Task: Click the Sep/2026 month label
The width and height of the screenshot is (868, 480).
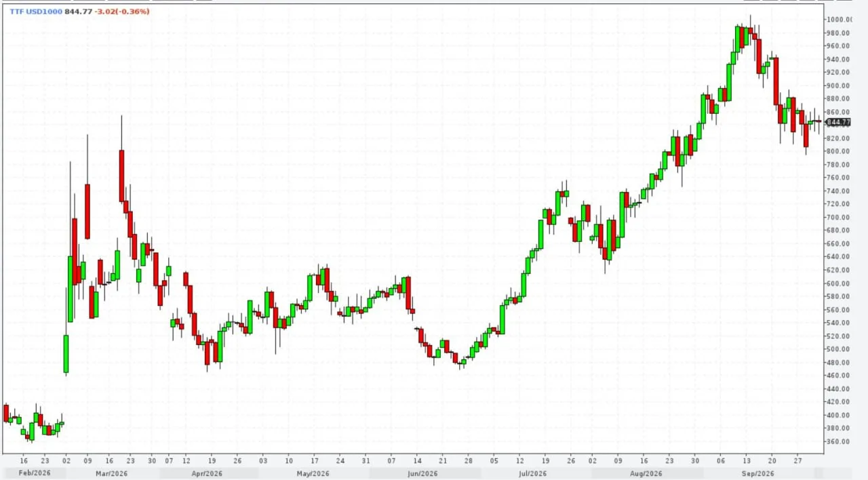Action: click(x=757, y=473)
